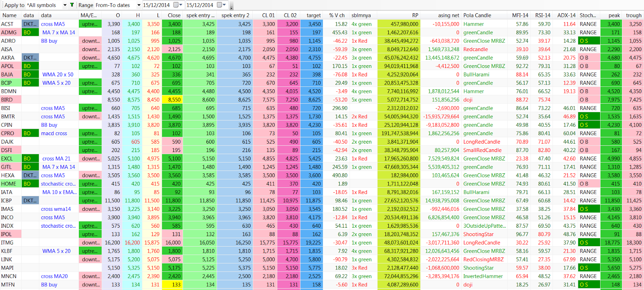The image size is (644, 290).
Task: Sort by the peak column header
Action: [x=611, y=15]
